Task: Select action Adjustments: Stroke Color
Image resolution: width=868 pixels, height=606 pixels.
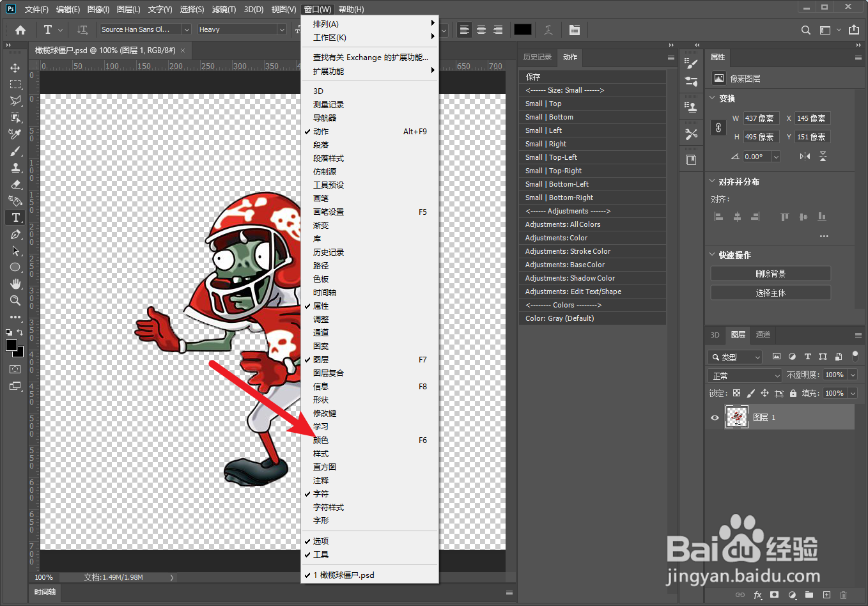Action: [x=592, y=251]
